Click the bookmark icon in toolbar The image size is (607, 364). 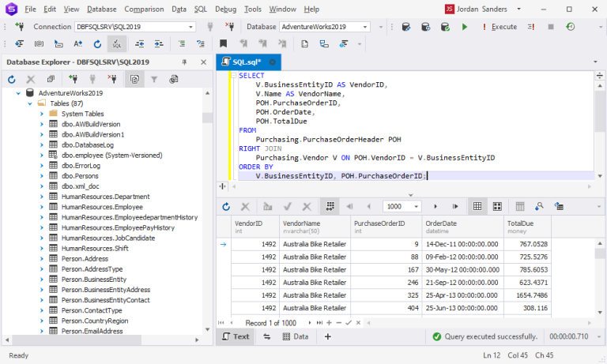point(224,43)
